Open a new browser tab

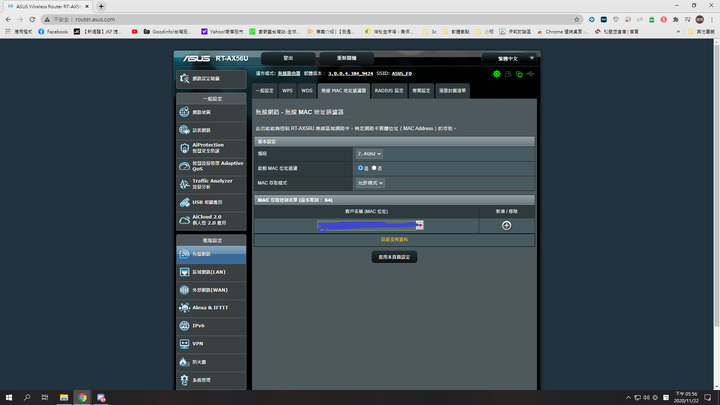[101, 6]
